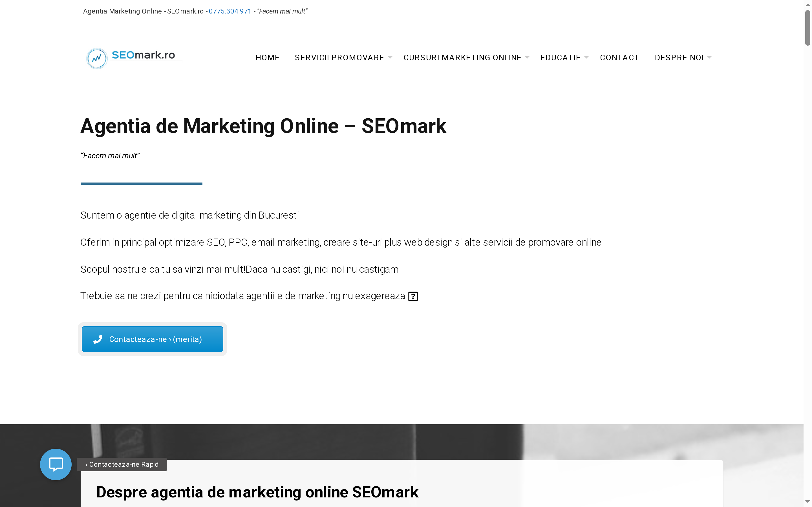Click the left chevron in Contacteaza-ne Rapid label
The width and height of the screenshot is (812, 507).
coord(87,465)
